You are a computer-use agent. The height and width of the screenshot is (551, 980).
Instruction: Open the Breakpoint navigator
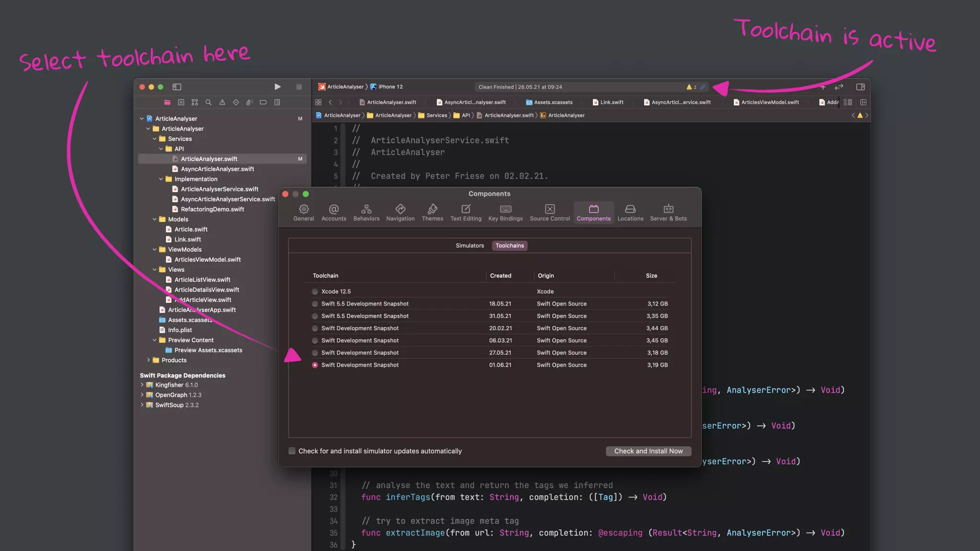click(263, 102)
